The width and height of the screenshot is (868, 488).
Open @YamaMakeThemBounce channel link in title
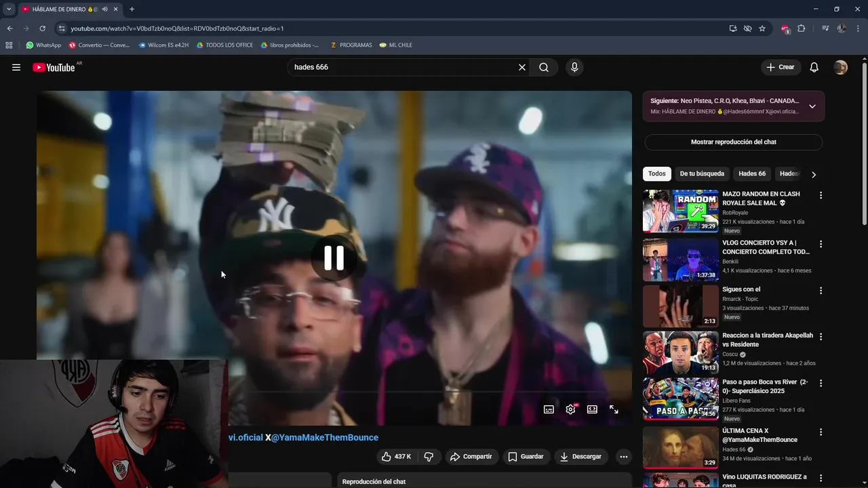tap(325, 438)
